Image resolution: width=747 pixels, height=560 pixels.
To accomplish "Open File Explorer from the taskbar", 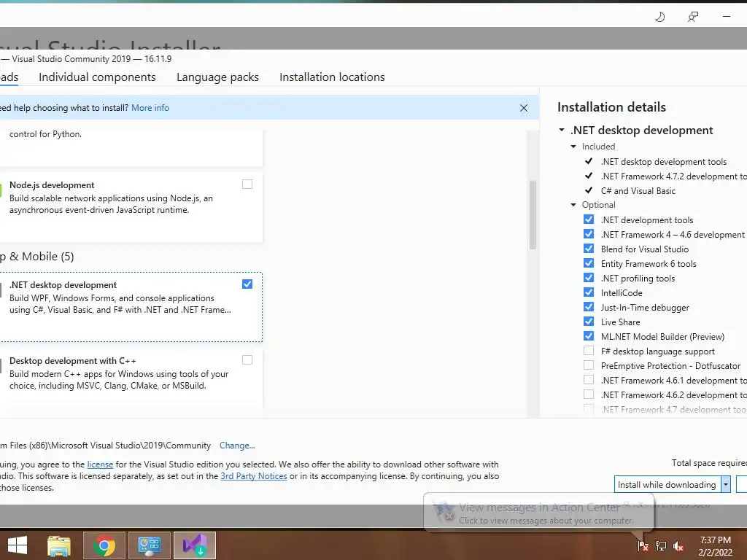I will [x=59, y=545].
